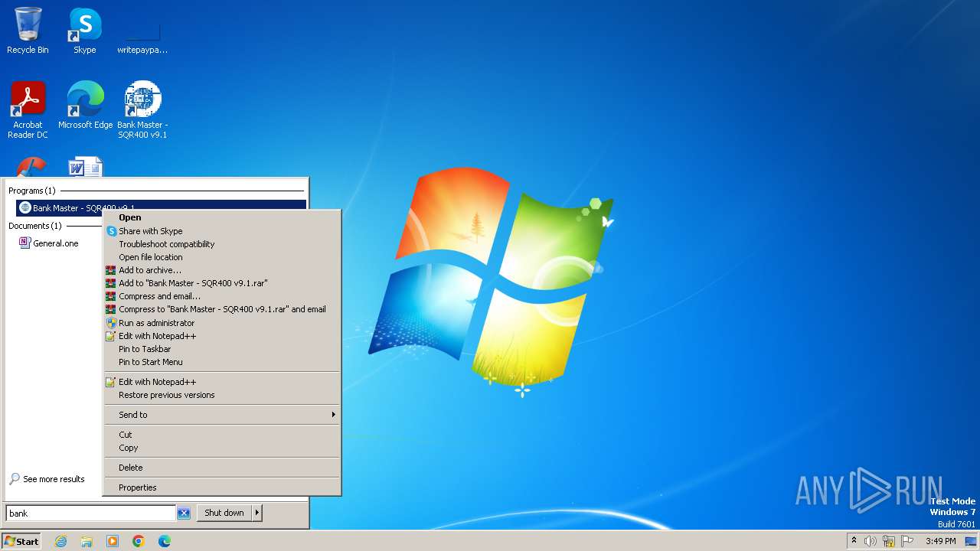The image size is (980, 551).
Task: Choose Compress and email...
Action: coord(222,296)
